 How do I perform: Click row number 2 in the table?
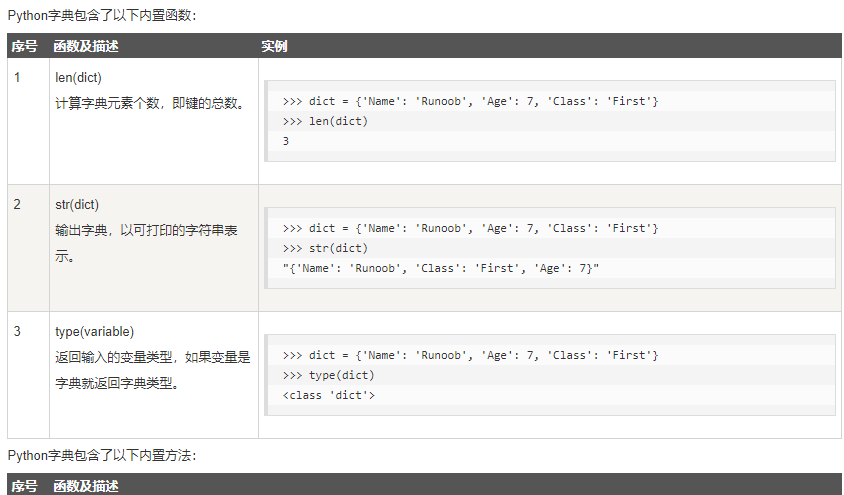(x=17, y=204)
